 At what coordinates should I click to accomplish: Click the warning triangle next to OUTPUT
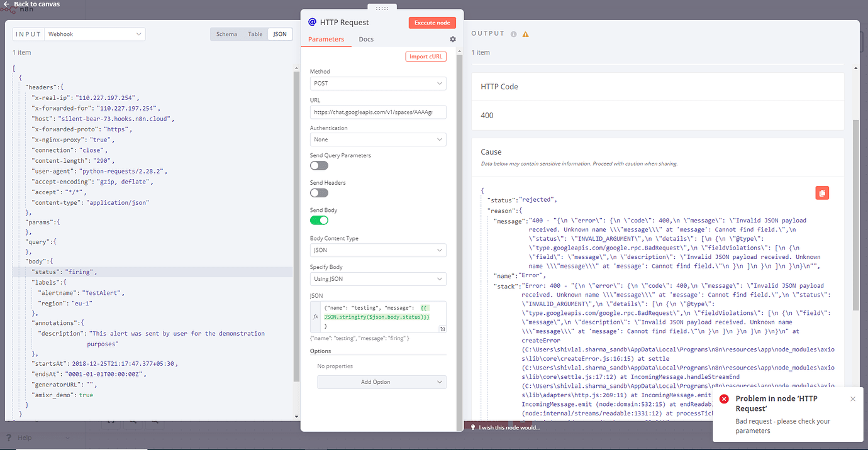pos(526,35)
